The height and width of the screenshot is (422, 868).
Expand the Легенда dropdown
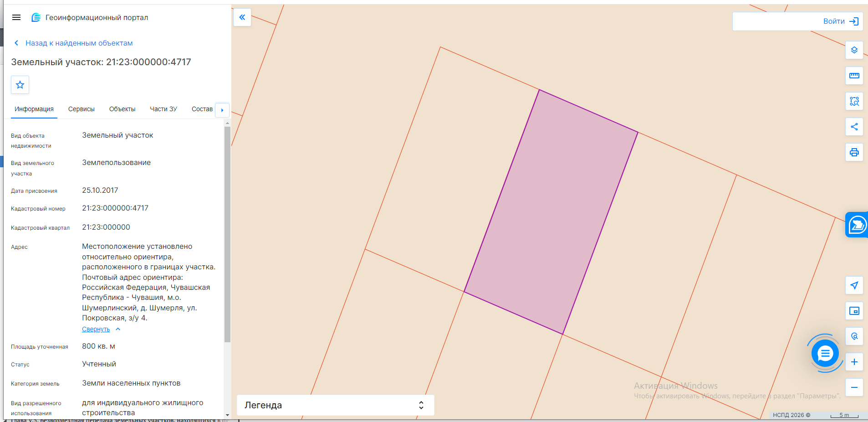(335, 405)
